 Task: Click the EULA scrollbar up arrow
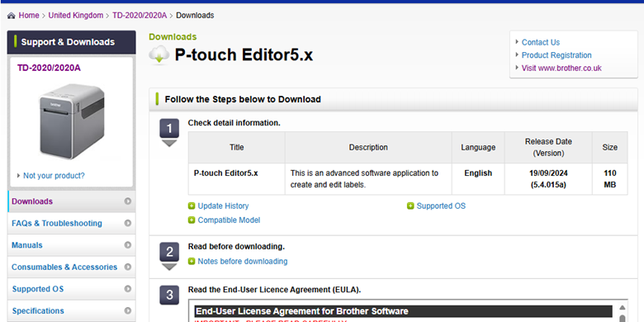click(623, 308)
